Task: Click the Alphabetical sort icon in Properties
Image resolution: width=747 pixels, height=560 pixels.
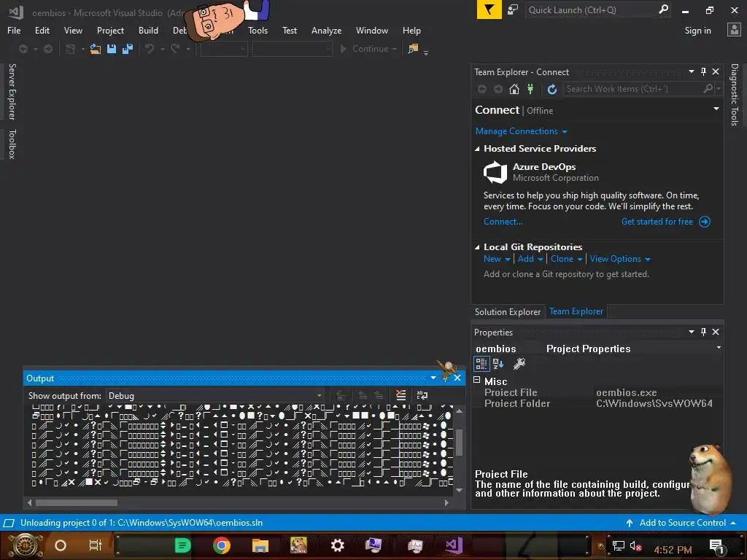Action: [x=498, y=365]
